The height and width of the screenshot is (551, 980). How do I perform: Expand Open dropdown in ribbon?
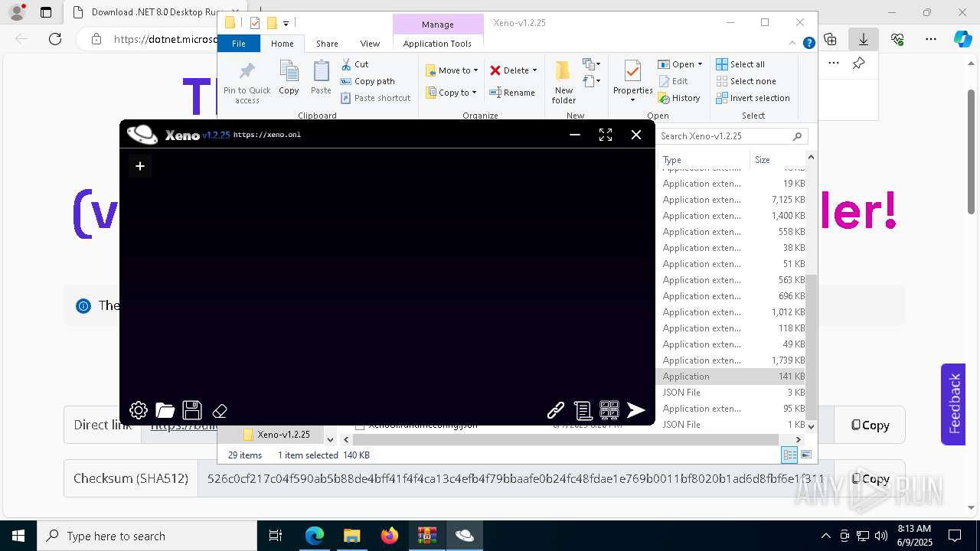tap(700, 64)
